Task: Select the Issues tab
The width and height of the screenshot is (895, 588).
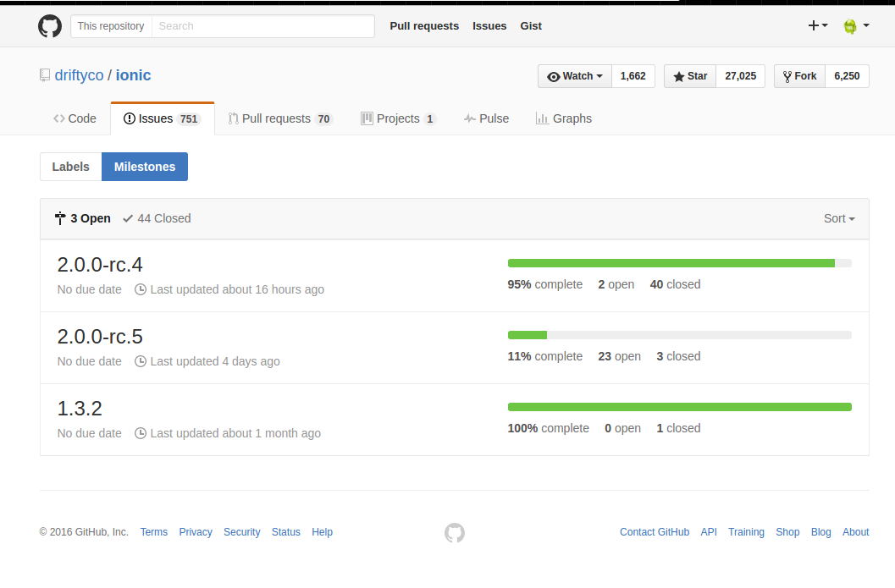Action: 162,118
